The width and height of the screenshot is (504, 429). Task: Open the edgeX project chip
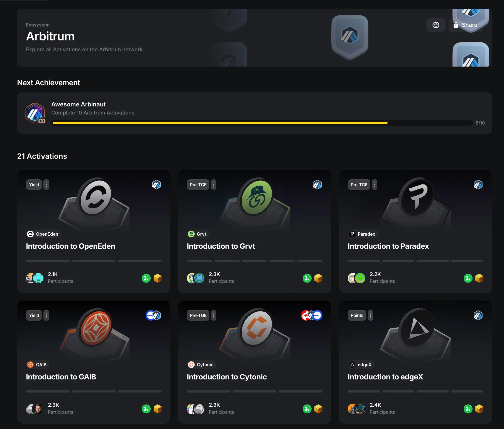[361, 365]
